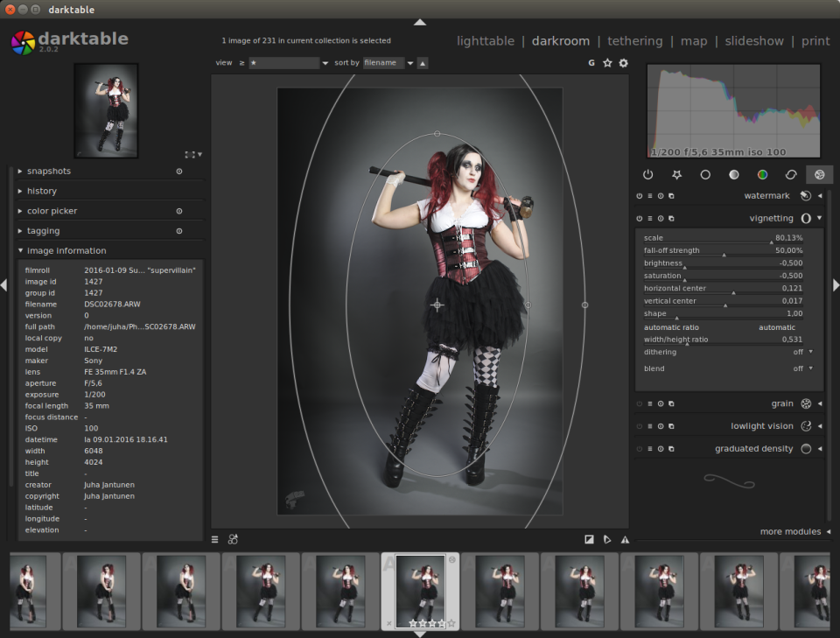Click grouping G icon in top bar
Image resolution: width=840 pixels, height=638 pixels.
pos(591,63)
